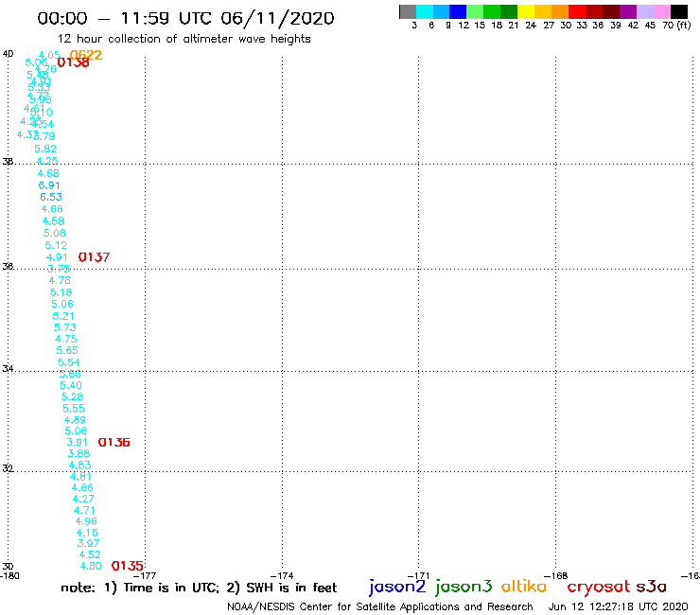Screen dimensions: 700x615
Task: Click the 3.97 wave height value
Action: pos(88,543)
